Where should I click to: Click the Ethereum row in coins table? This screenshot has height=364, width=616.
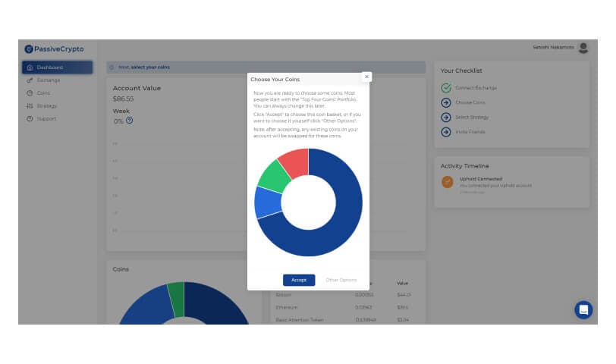[343, 307]
